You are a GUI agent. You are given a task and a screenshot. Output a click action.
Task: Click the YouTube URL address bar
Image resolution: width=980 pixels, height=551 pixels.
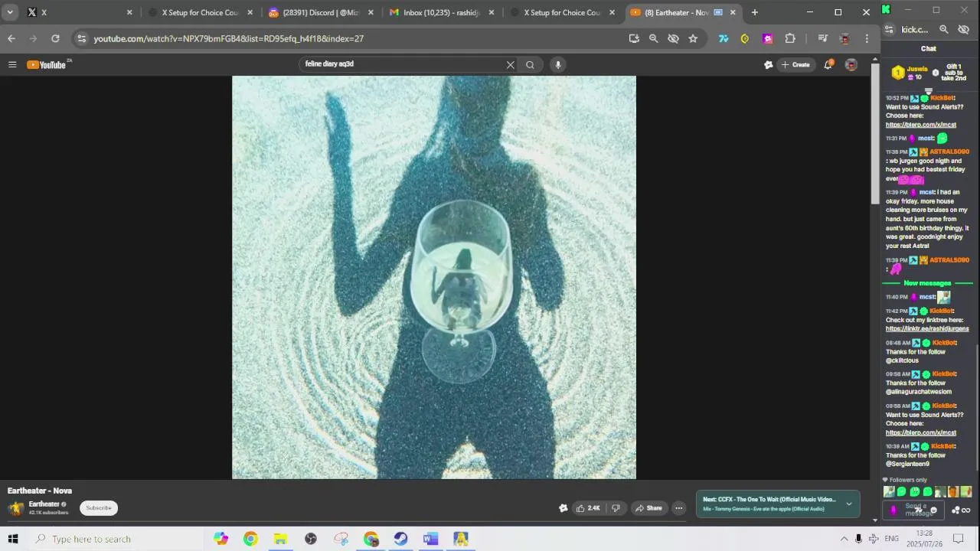pyautogui.click(x=228, y=38)
